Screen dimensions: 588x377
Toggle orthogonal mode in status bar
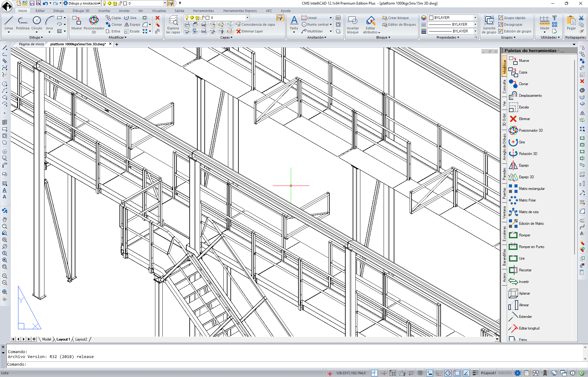coord(438,373)
